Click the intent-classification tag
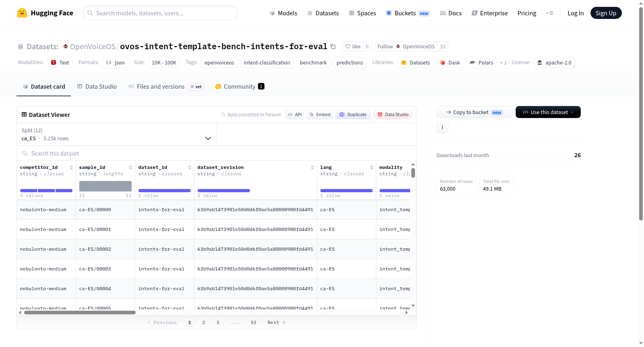The height and width of the screenshot is (347, 644). pos(267,62)
